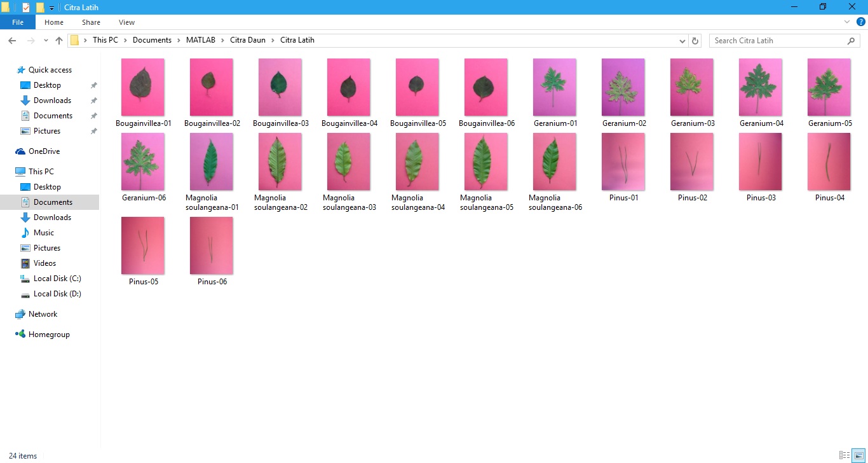868x463 pixels.
Task: Switch to Details view layout icon
Action: tap(844, 455)
